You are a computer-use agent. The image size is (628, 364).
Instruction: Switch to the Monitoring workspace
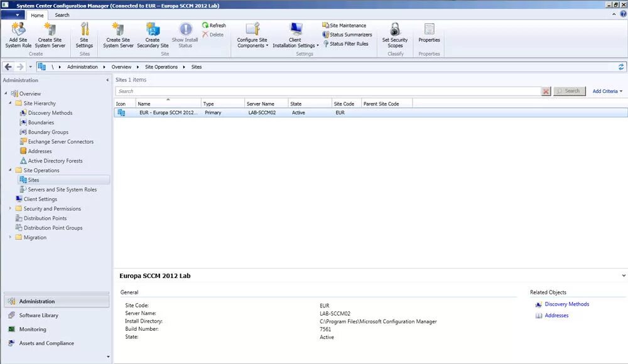pyautogui.click(x=57, y=329)
